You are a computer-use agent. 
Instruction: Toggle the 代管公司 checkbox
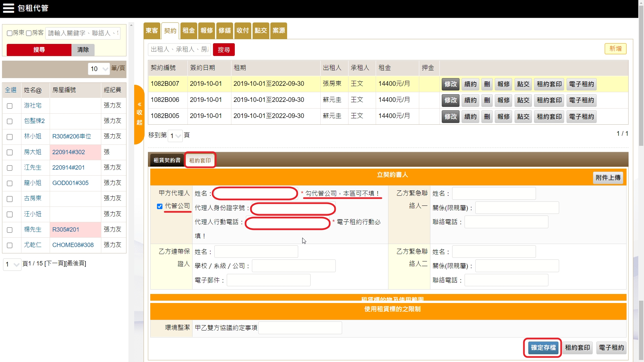(x=160, y=206)
